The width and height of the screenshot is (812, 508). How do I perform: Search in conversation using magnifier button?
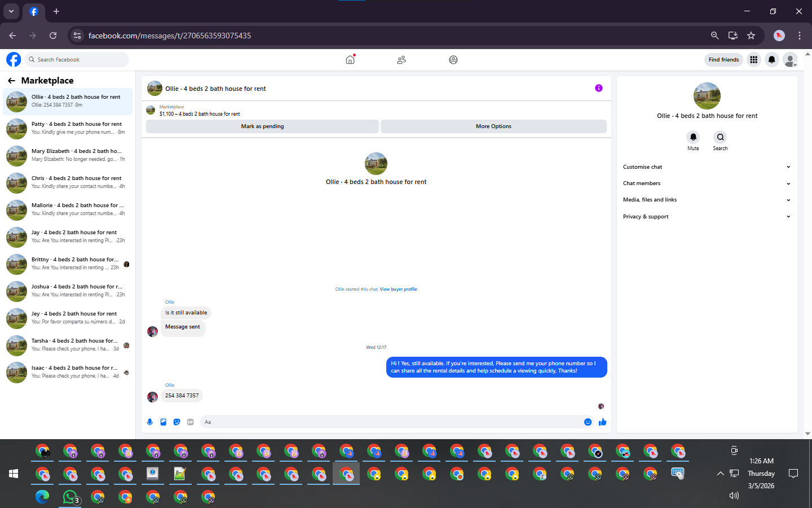[720, 137]
